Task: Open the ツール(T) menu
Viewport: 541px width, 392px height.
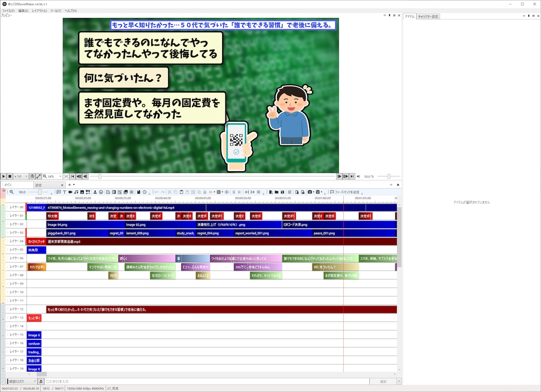Action: [56, 11]
